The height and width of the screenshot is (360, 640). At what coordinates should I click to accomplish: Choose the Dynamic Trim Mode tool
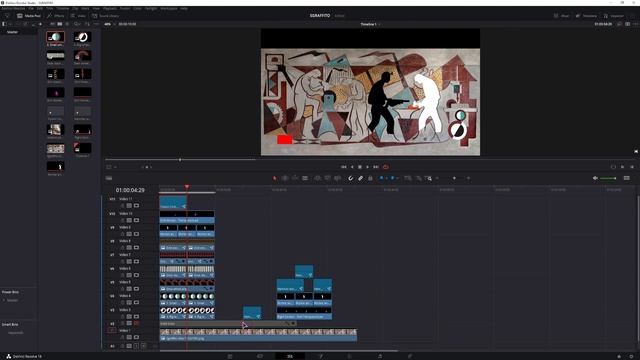295,178
